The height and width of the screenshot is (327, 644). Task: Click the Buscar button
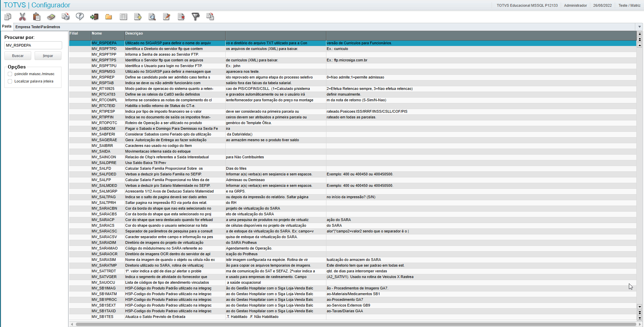[18, 56]
